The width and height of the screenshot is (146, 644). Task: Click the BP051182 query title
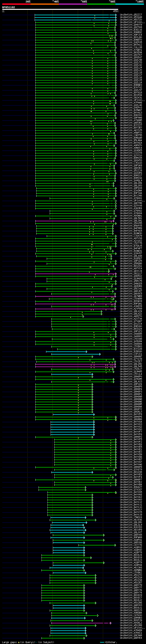pos(8,7)
